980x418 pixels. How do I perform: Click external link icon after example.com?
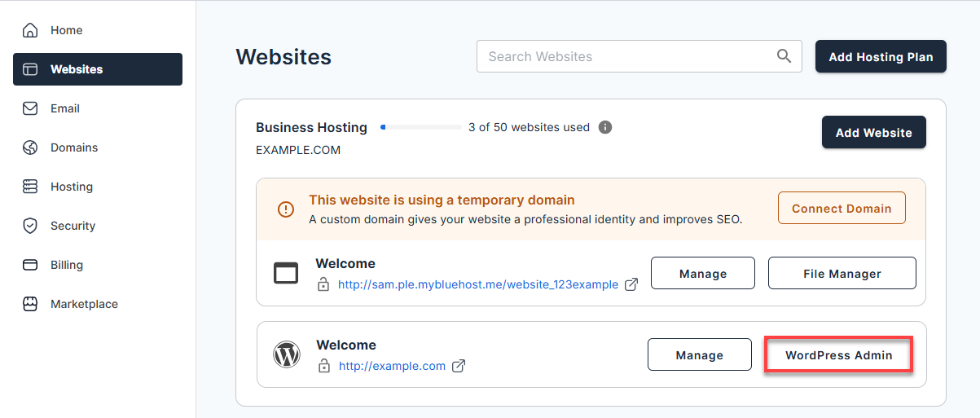click(x=459, y=366)
